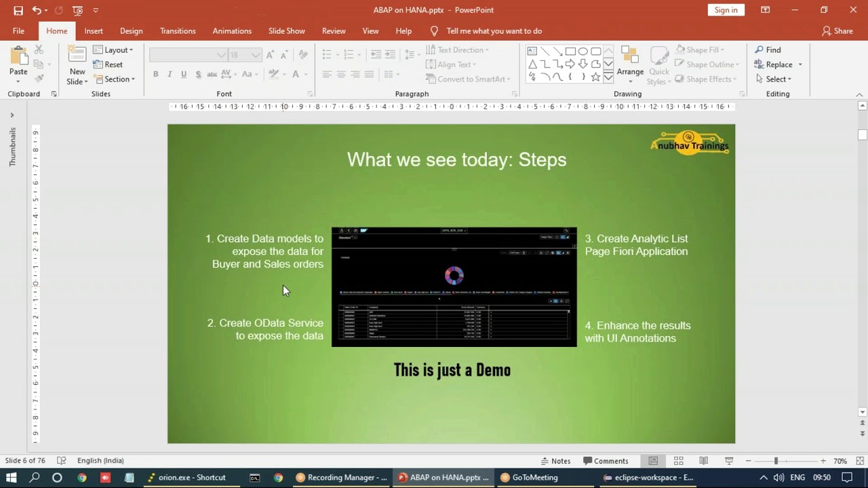The height and width of the screenshot is (488, 868).
Task: Toggle the Notes pane
Action: (x=555, y=461)
